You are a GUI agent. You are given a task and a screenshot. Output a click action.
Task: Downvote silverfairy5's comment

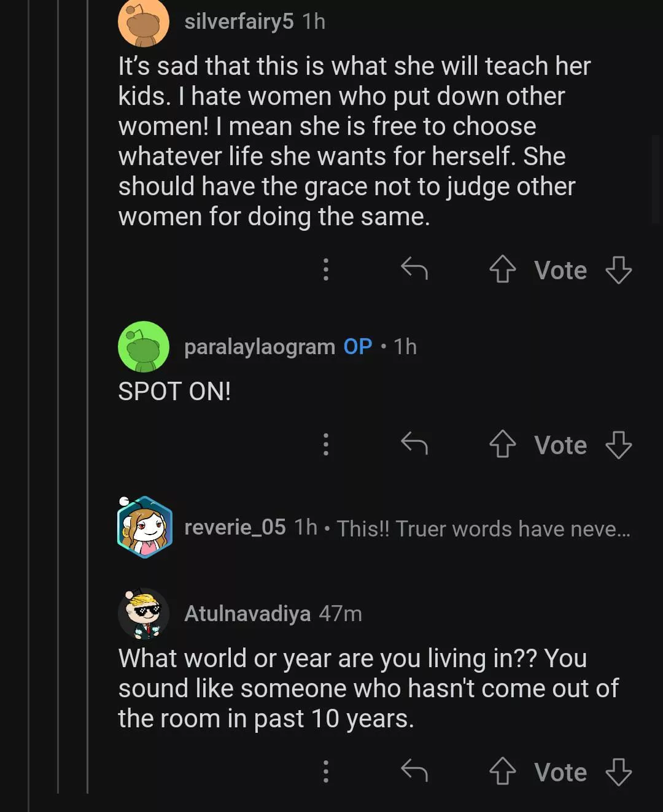pyautogui.click(x=618, y=269)
